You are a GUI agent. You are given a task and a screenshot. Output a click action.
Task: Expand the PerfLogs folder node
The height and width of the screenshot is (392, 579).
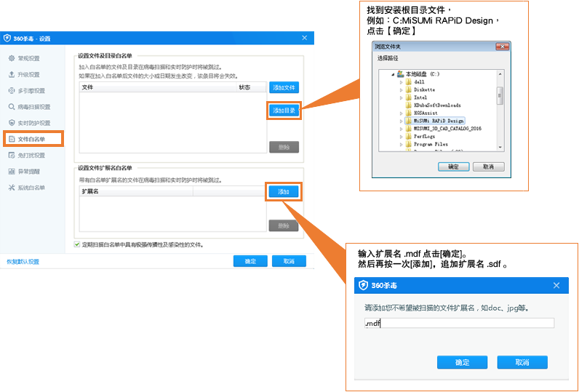pyautogui.click(x=401, y=136)
